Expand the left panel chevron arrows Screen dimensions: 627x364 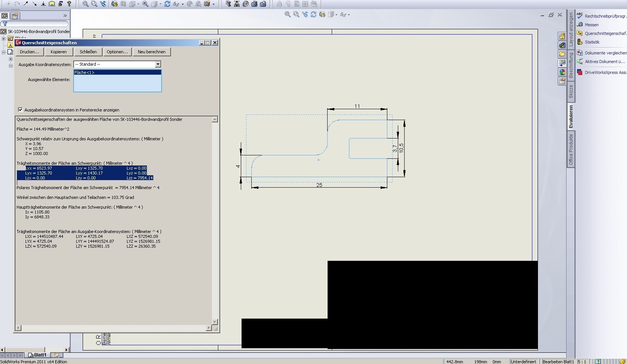[65, 16]
